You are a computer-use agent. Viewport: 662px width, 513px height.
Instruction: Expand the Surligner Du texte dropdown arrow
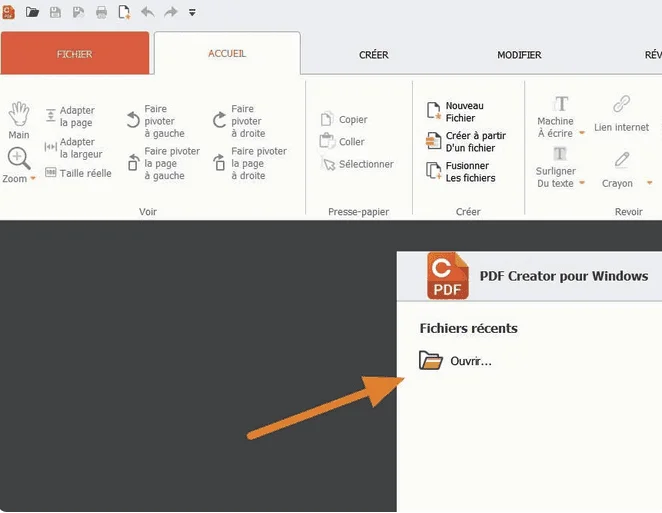582,183
